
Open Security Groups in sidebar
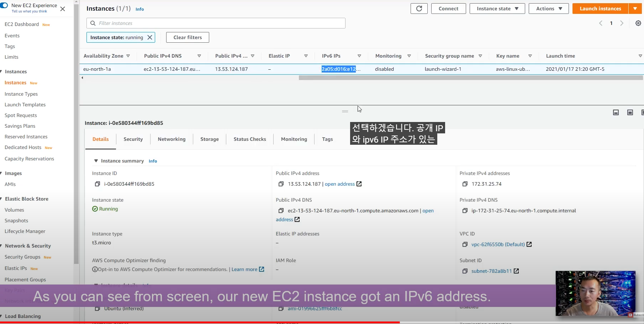(x=22, y=257)
